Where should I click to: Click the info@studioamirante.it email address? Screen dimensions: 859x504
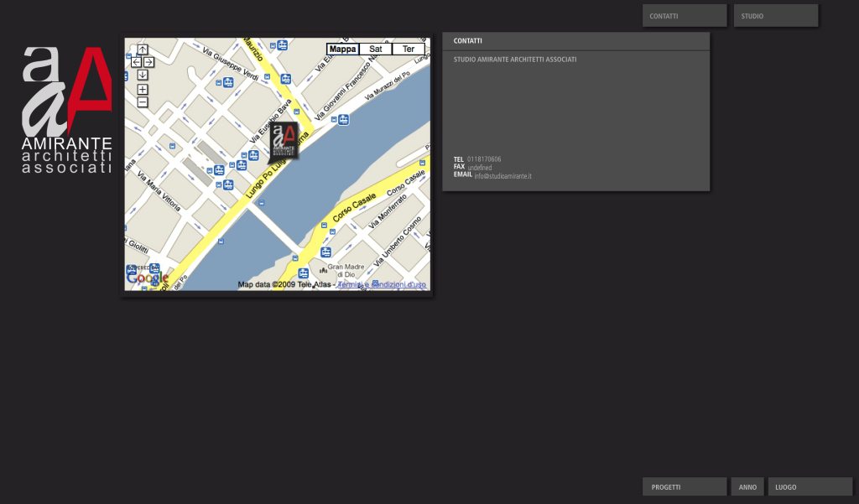pyautogui.click(x=502, y=176)
